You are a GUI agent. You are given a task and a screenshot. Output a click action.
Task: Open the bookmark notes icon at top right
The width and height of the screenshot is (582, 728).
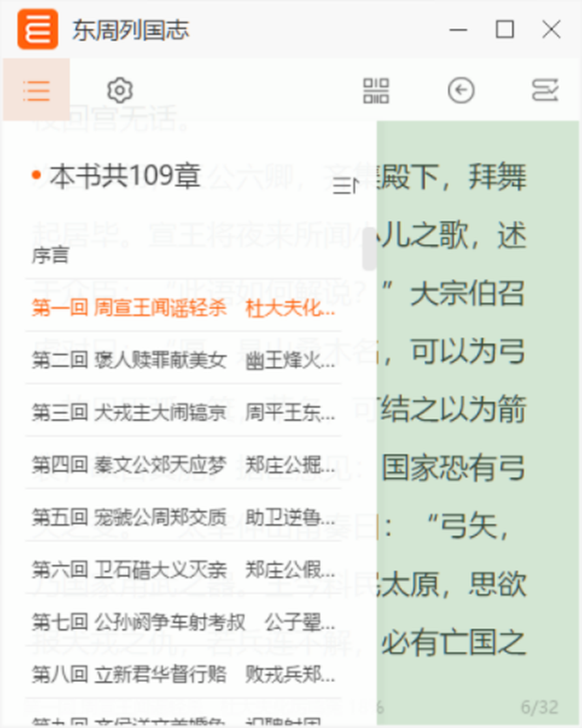(x=545, y=90)
